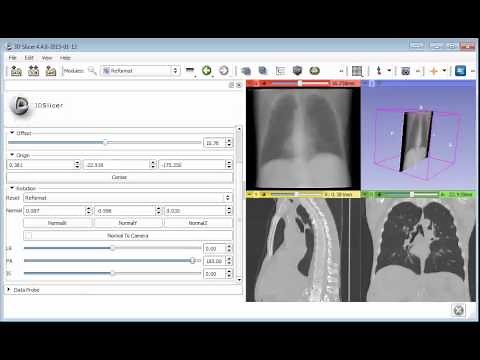Image resolution: width=480 pixels, height=360 pixels.
Task: Click the Offset value input field
Action: (215, 143)
